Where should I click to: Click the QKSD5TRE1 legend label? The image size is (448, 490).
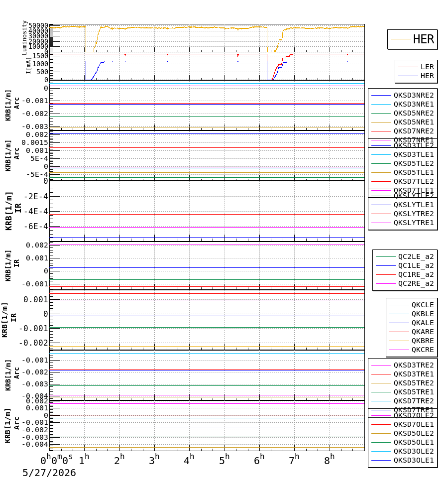[413, 392]
